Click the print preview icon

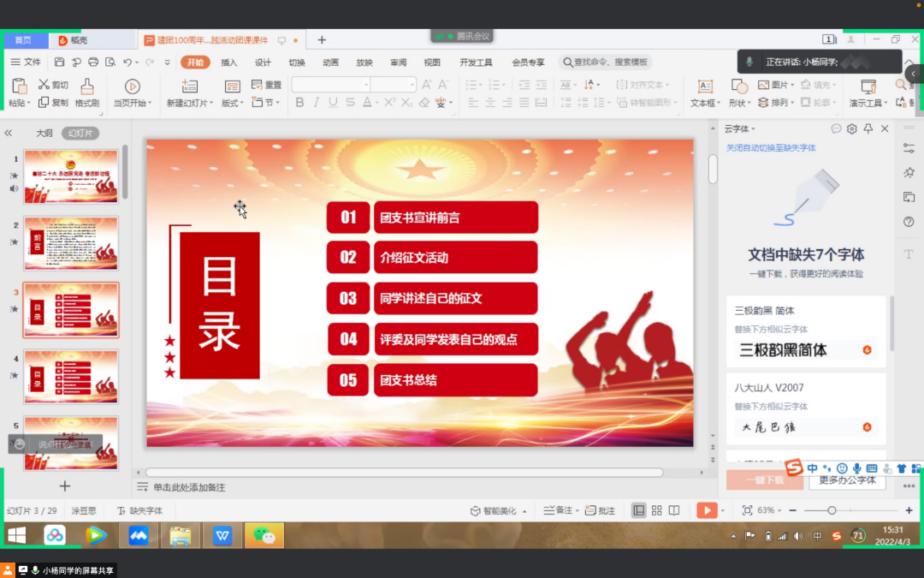tap(110, 63)
